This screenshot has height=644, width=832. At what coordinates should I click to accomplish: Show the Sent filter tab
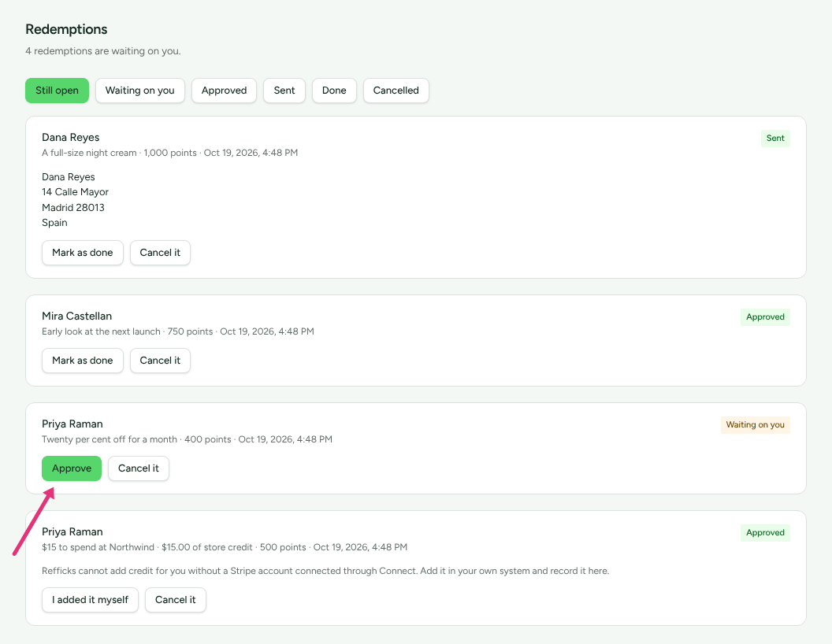click(284, 91)
